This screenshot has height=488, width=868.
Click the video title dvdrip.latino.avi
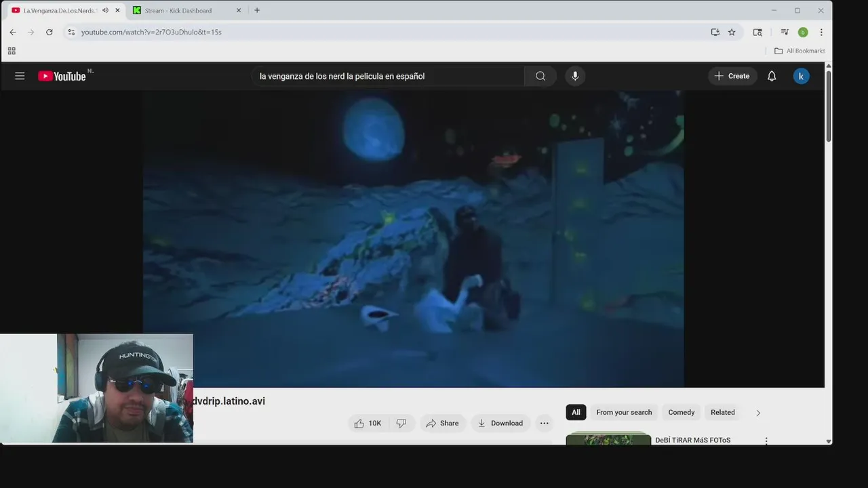tap(229, 401)
